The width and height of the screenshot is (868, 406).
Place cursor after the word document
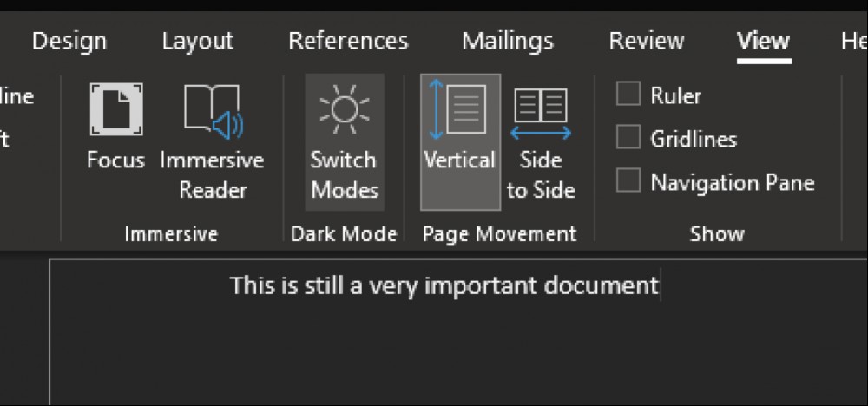pyautogui.click(x=660, y=286)
